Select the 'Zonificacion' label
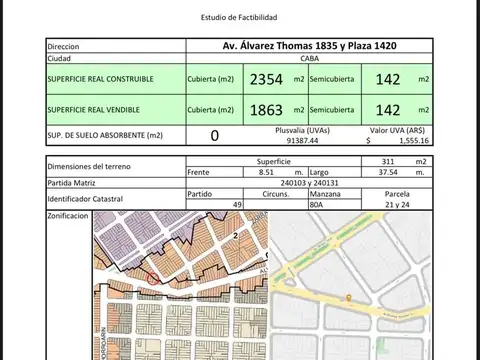Screen dimensions: 480x360 point(68,216)
